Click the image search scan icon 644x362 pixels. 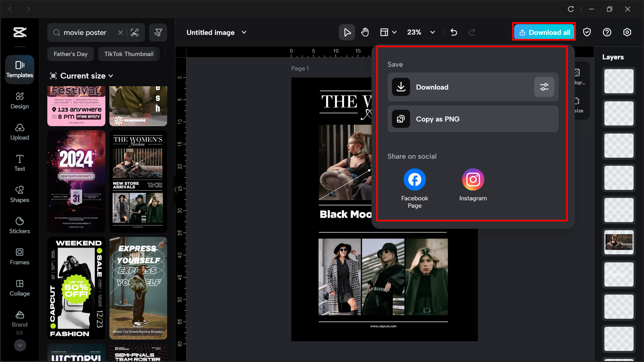click(x=135, y=33)
